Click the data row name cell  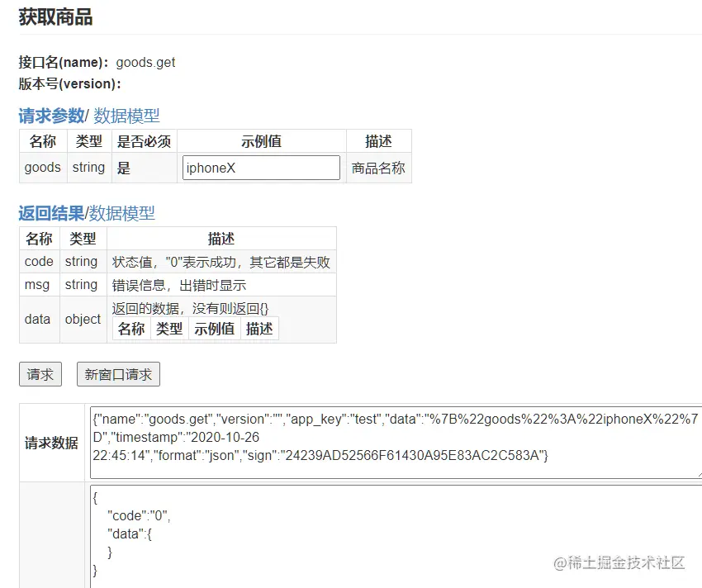[x=38, y=320]
